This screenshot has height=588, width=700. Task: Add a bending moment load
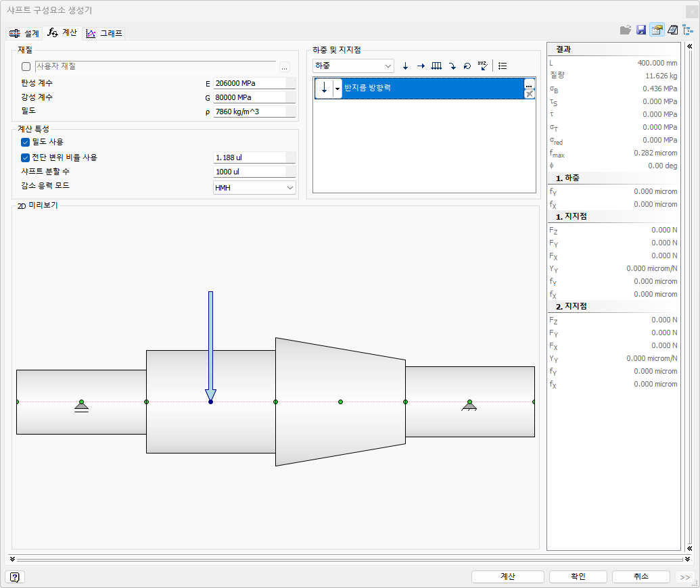pyautogui.click(x=452, y=66)
